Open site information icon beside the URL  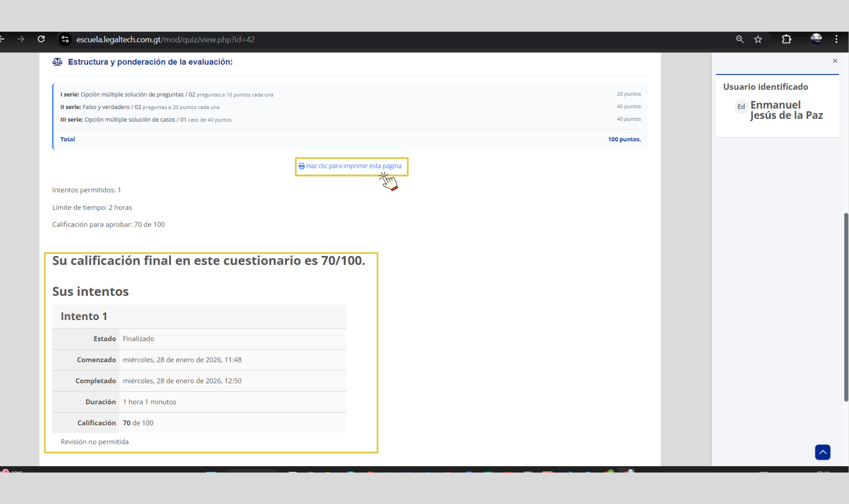tap(65, 39)
